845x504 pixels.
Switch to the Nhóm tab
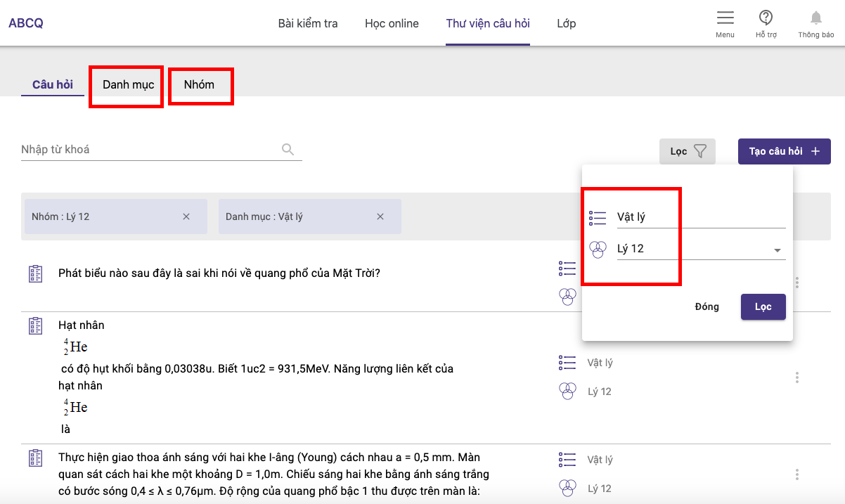200,84
